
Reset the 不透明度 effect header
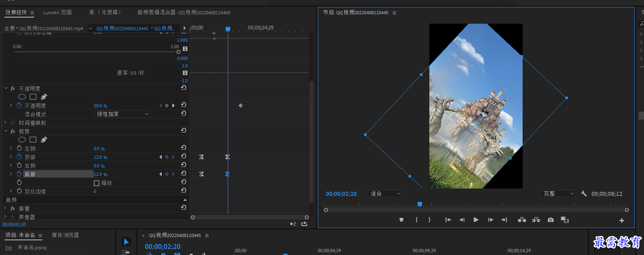pos(184,88)
